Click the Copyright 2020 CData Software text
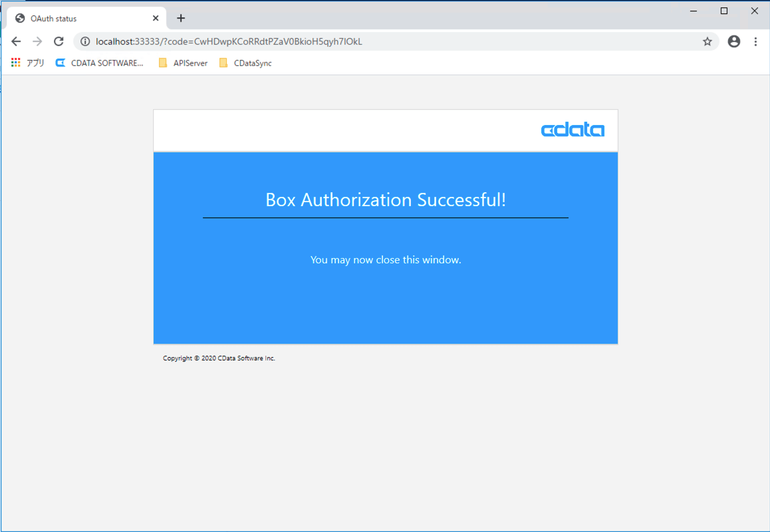The height and width of the screenshot is (532, 770). tap(219, 358)
